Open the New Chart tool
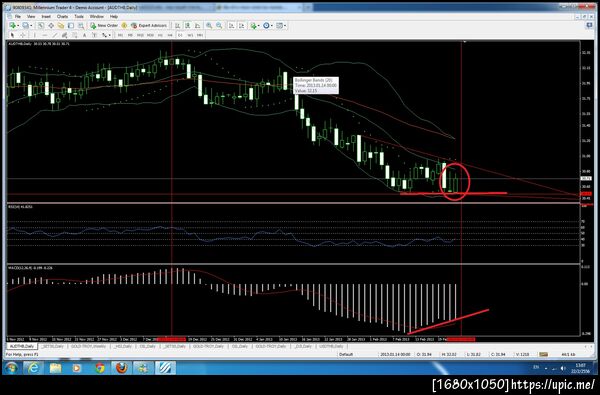 tap(14, 25)
